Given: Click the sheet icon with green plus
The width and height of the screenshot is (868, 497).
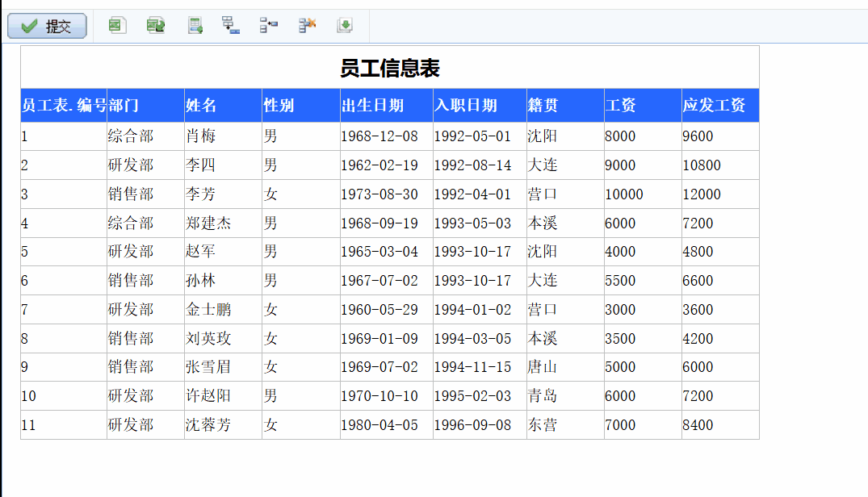Looking at the screenshot, I should coord(195,26).
